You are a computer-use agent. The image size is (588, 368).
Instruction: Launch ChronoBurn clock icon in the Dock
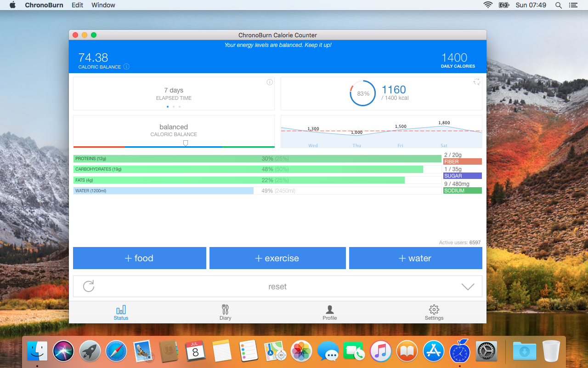click(x=459, y=352)
